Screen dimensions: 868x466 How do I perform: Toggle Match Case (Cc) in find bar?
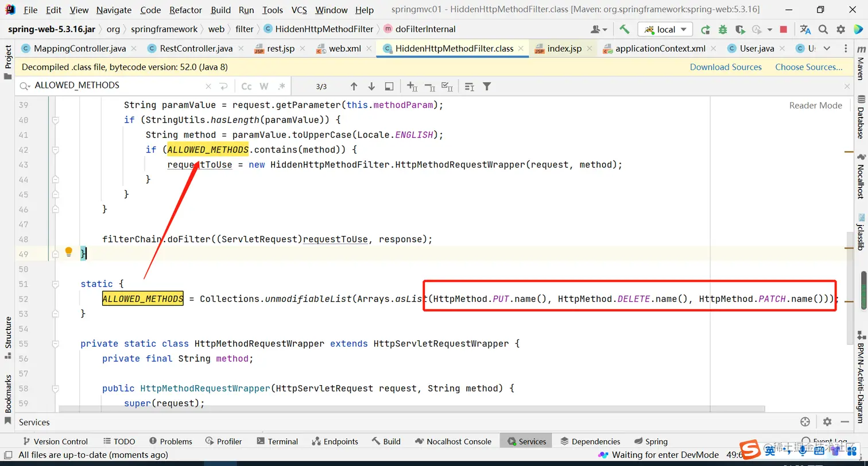[246, 86]
